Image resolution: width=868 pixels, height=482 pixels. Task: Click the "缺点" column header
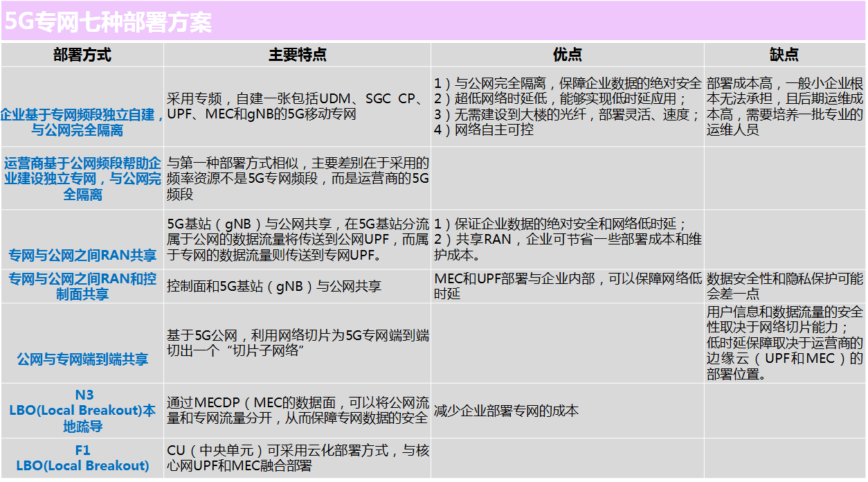(784, 55)
